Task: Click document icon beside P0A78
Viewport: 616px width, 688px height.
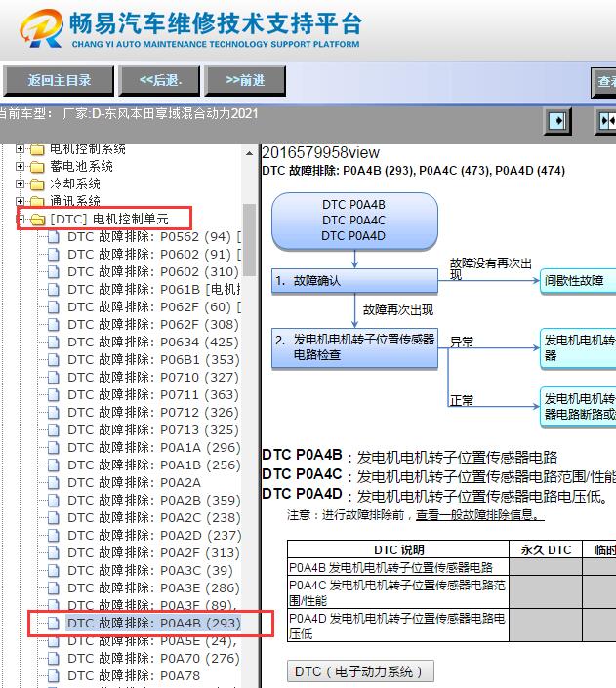Action: click(x=53, y=675)
